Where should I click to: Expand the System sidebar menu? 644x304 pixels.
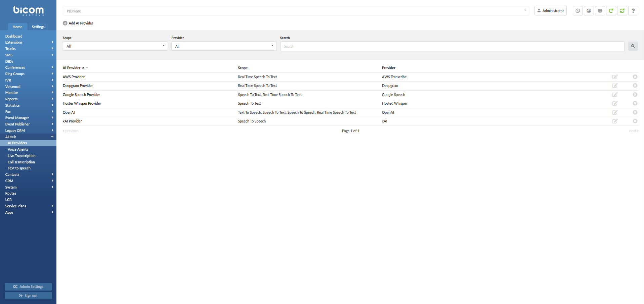[28, 187]
